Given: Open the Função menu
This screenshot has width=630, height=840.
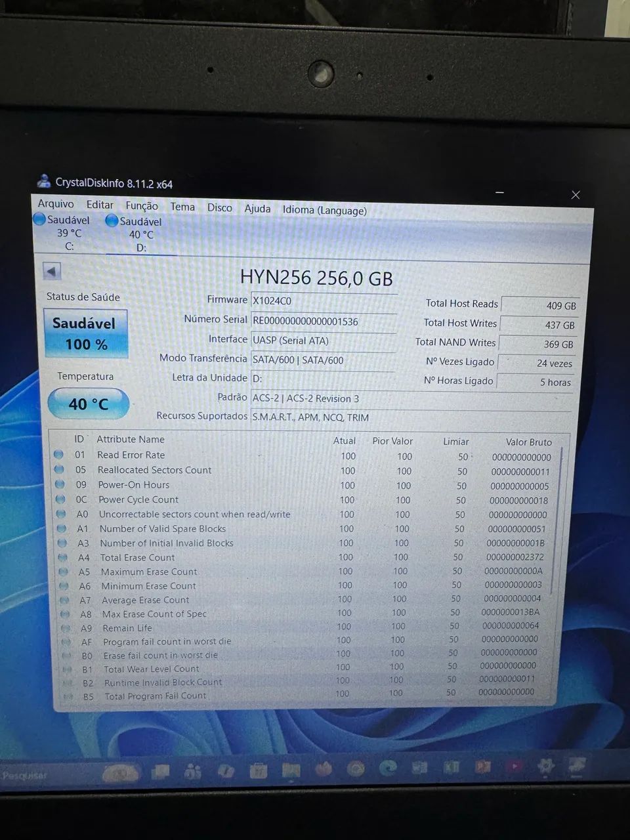Looking at the screenshot, I should (142, 206).
